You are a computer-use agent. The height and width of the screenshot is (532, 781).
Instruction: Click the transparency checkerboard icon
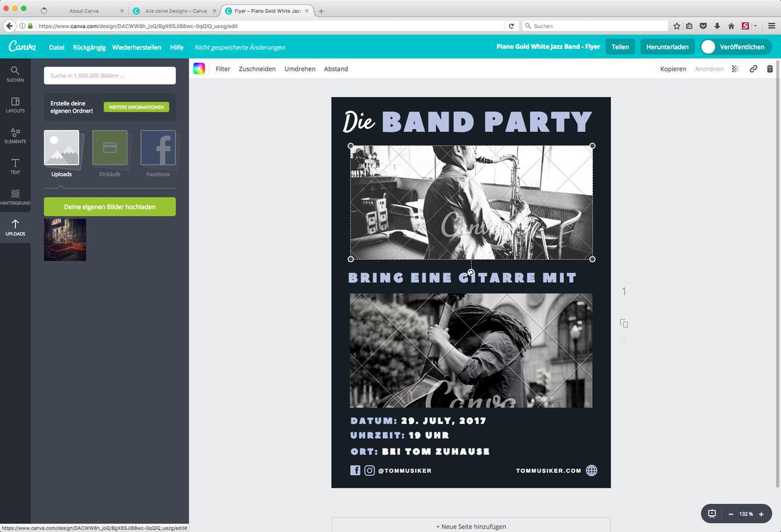pos(735,68)
